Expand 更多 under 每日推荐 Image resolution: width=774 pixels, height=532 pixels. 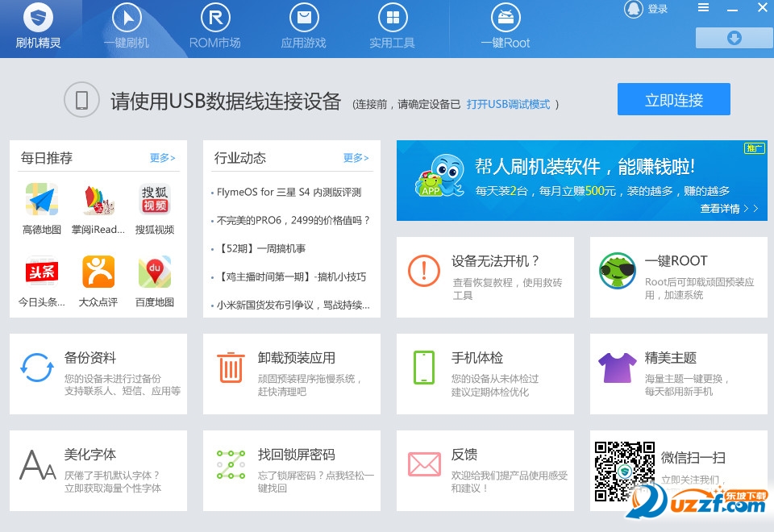(160, 158)
